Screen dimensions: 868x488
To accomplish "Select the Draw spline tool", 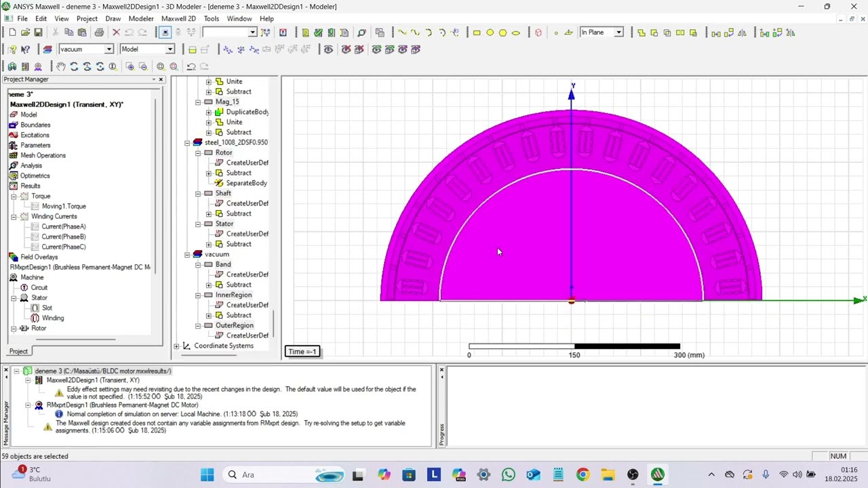I will coord(415,33).
